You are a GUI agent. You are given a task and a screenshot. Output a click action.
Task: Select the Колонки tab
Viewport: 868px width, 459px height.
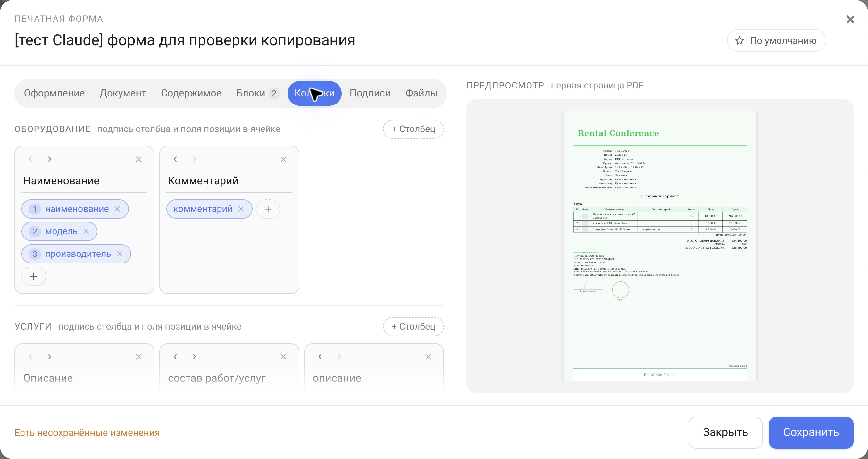click(x=314, y=93)
